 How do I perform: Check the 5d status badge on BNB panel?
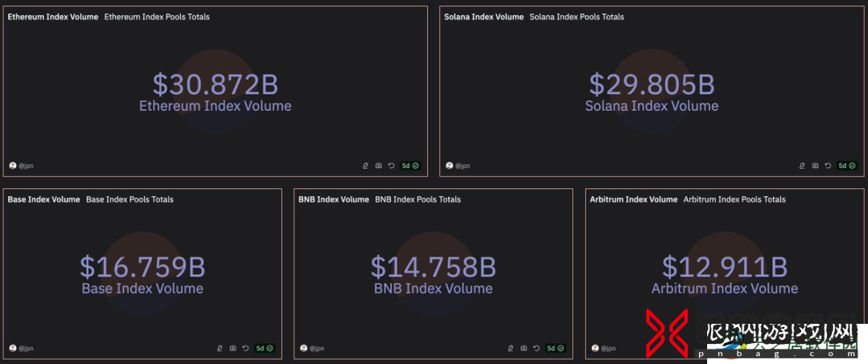tap(556, 348)
